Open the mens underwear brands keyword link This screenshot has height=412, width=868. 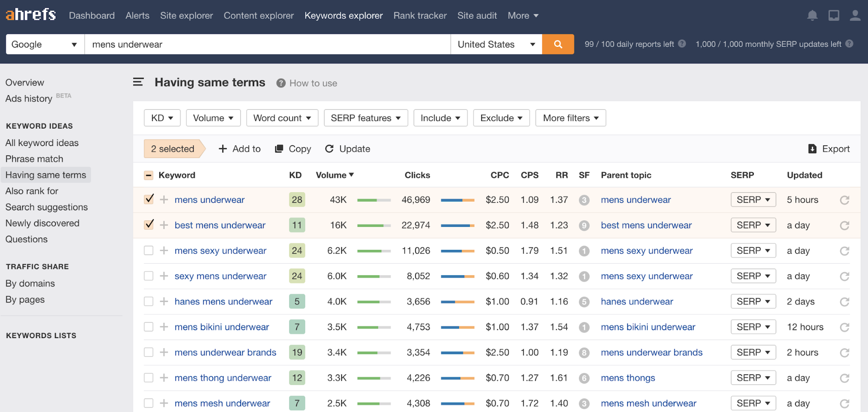(x=225, y=352)
